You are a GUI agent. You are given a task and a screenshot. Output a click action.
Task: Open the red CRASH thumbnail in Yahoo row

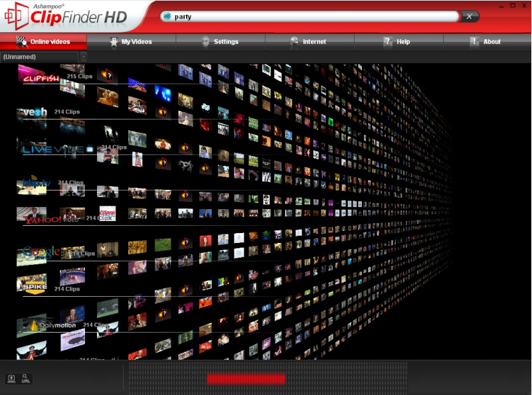click(108, 213)
